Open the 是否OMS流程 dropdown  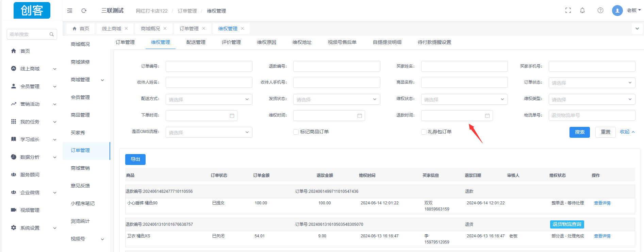pyautogui.click(x=209, y=132)
